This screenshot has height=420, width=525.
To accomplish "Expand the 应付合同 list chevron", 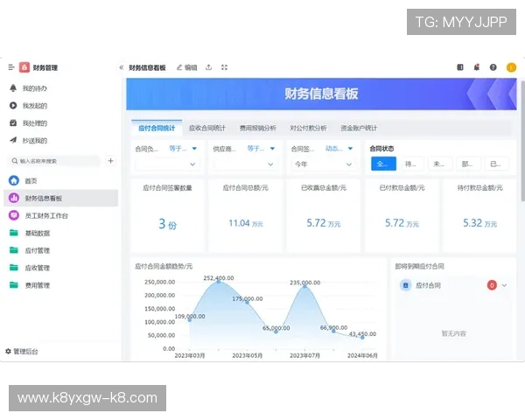I will click(504, 285).
